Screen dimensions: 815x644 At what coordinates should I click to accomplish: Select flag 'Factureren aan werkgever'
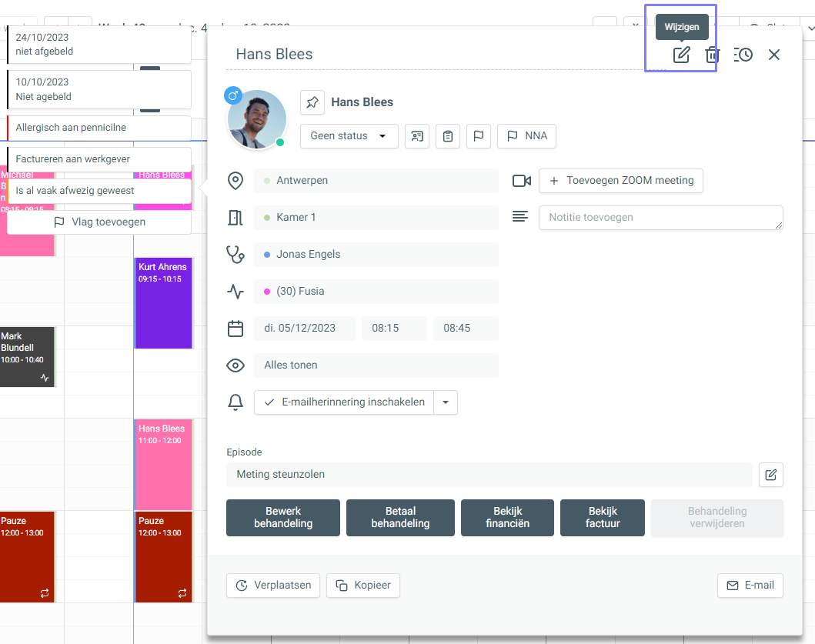(x=99, y=159)
